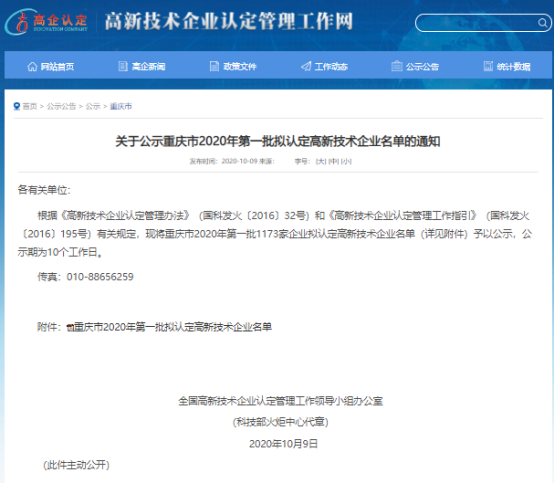
Task: Click the paper plane icon beside 工作动态
Action: tap(306, 66)
